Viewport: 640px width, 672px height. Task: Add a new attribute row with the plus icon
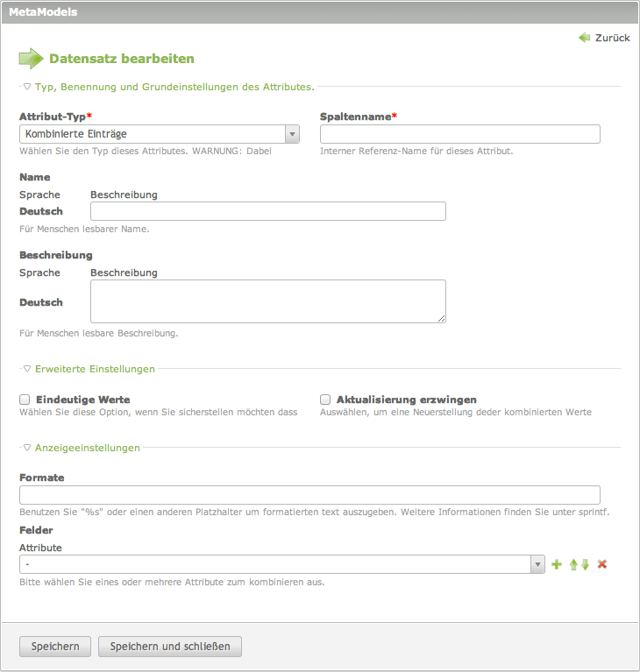556,564
